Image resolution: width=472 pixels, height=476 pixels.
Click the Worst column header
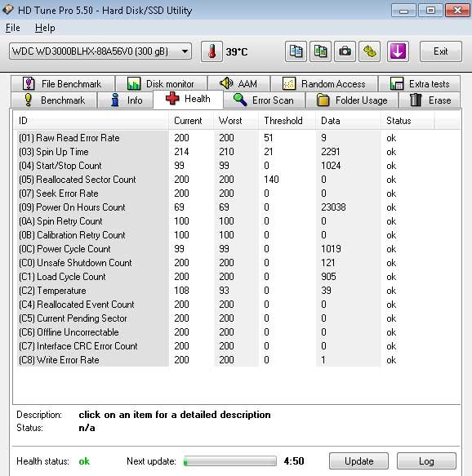[x=236, y=121]
